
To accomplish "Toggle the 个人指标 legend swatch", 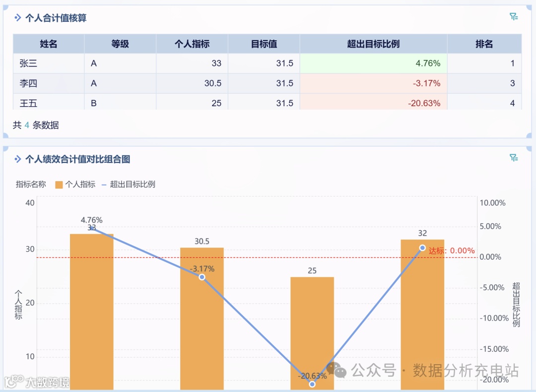I will [59, 185].
